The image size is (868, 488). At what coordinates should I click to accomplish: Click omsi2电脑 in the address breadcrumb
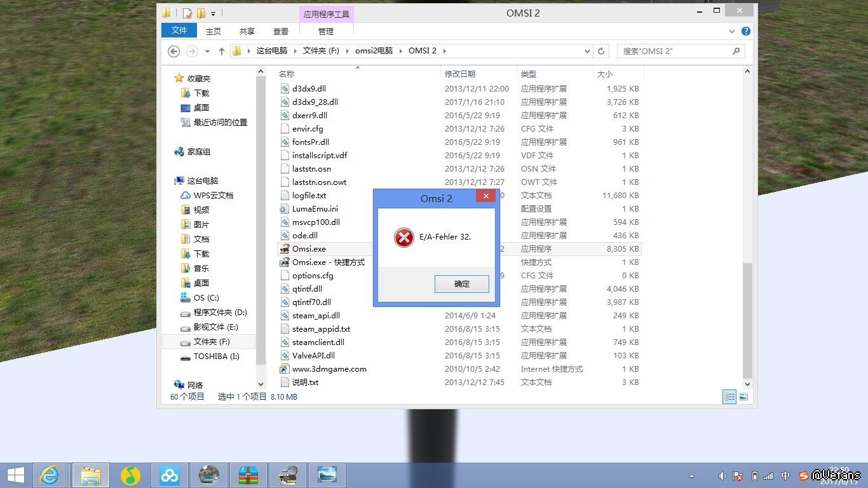tap(374, 51)
